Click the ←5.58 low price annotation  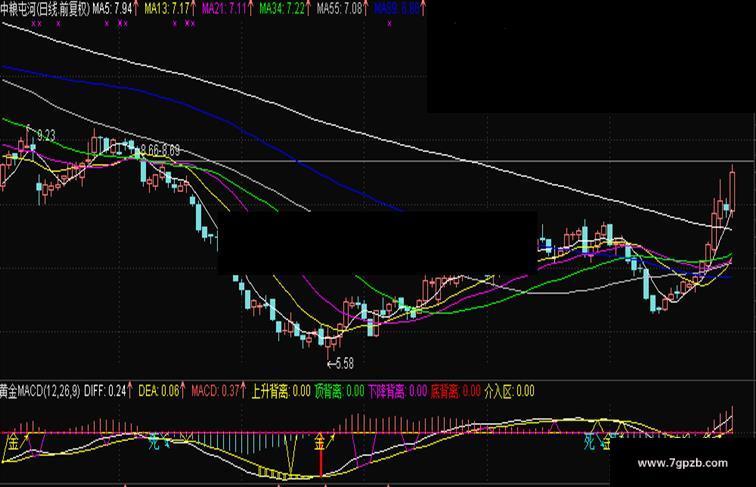click(340, 363)
